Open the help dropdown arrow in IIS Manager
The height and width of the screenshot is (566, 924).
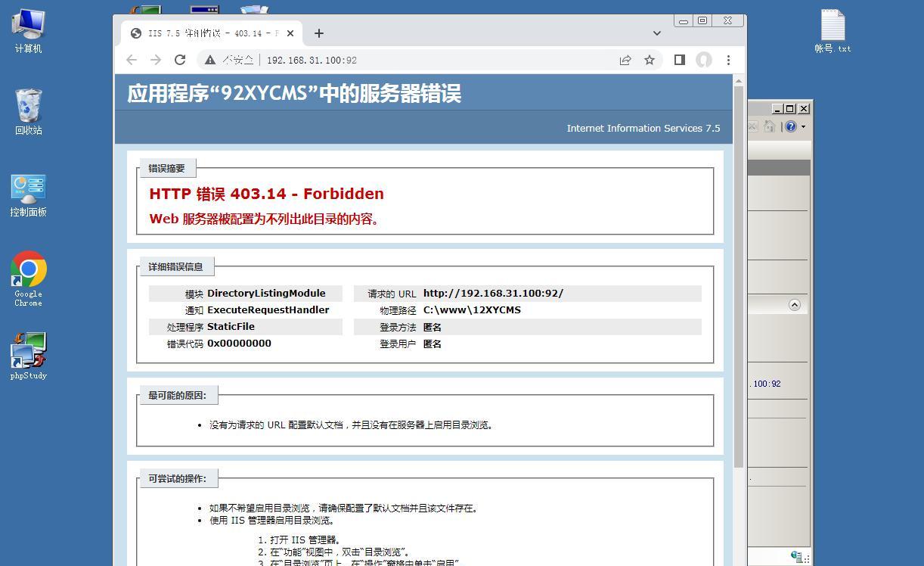(803, 126)
